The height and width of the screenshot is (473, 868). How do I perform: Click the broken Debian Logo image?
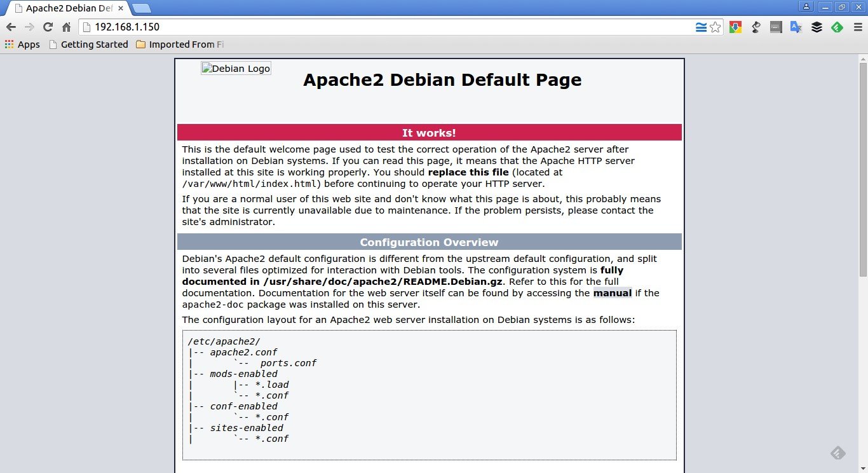236,69
